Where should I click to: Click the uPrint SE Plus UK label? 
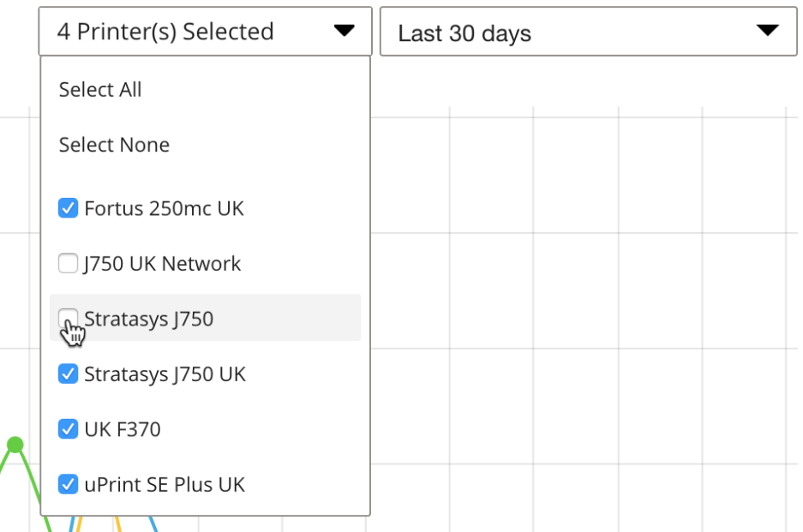pos(165,485)
